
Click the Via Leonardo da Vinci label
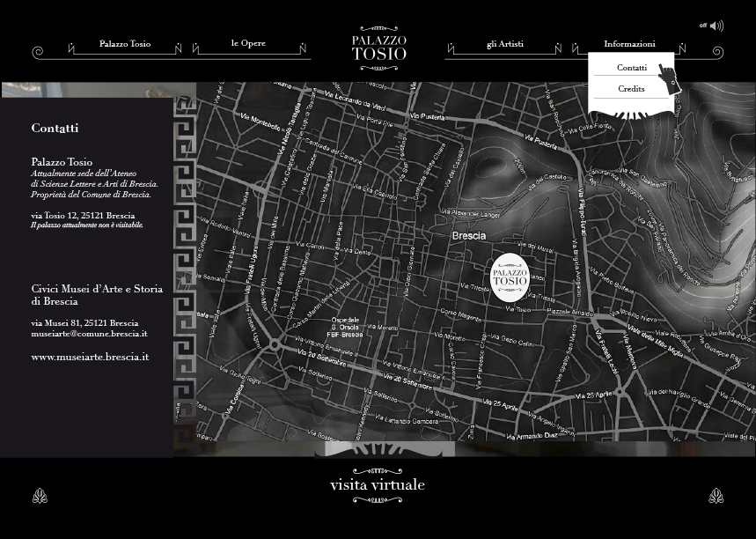pos(355,101)
